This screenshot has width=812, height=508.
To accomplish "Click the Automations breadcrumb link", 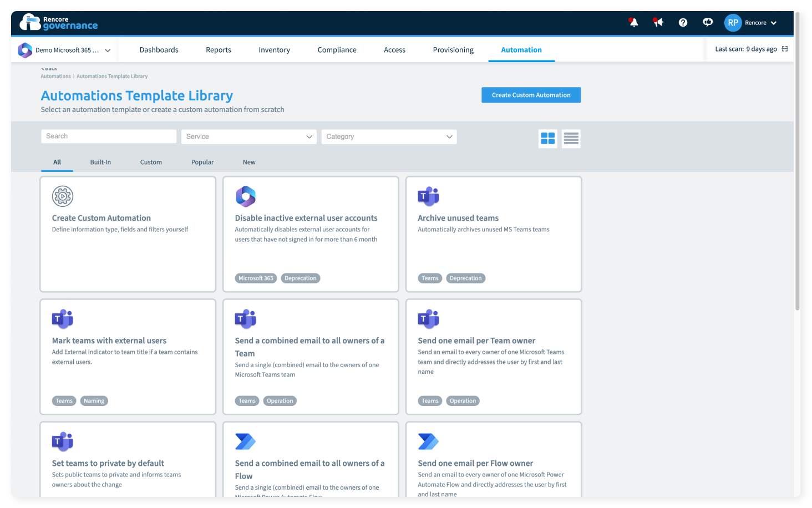I will (55, 77).
